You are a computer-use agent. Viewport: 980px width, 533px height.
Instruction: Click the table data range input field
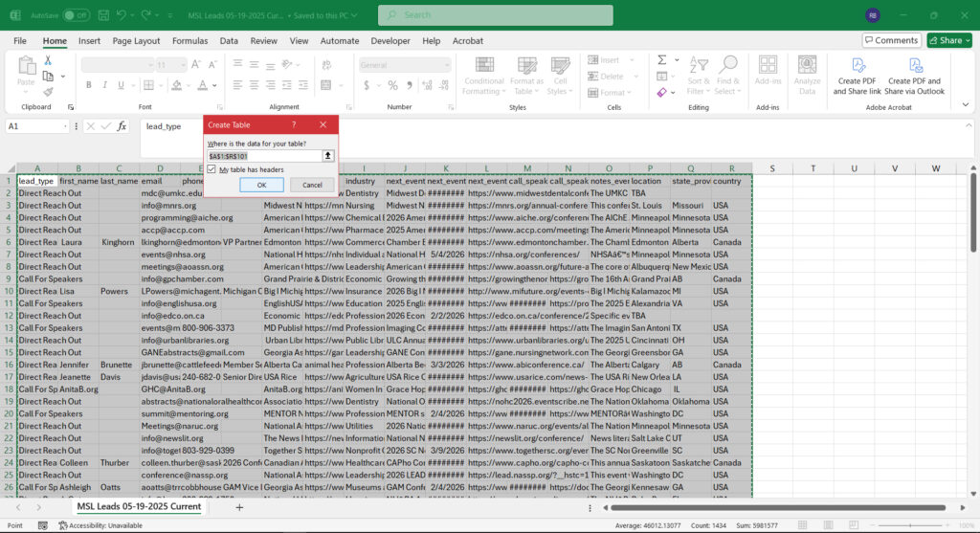click(x=264, y=156)
